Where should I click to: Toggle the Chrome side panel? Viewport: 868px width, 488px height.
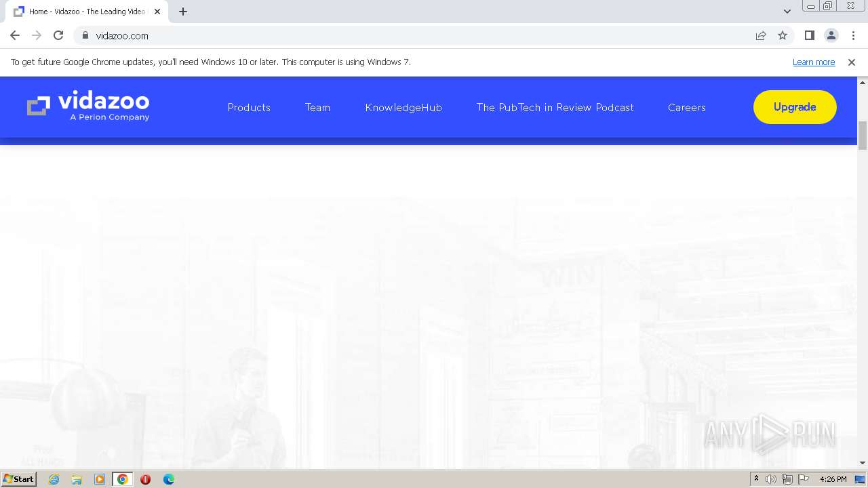click(x=809, y=35)
